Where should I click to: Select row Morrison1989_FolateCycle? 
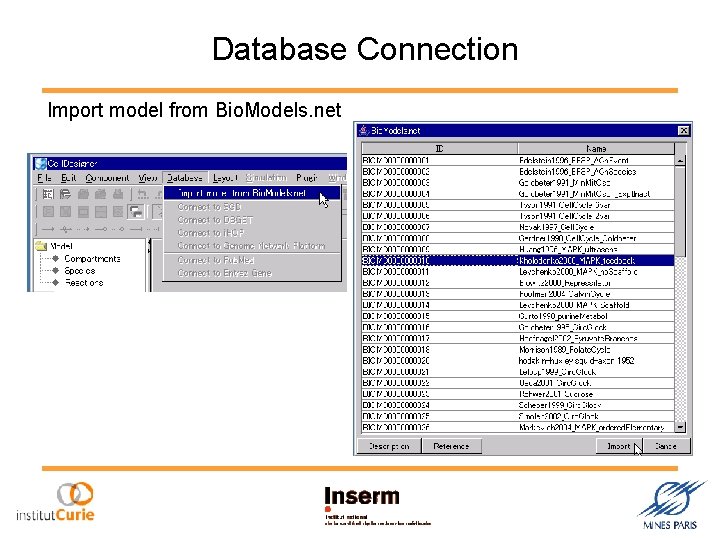click(x=518, y=349)
